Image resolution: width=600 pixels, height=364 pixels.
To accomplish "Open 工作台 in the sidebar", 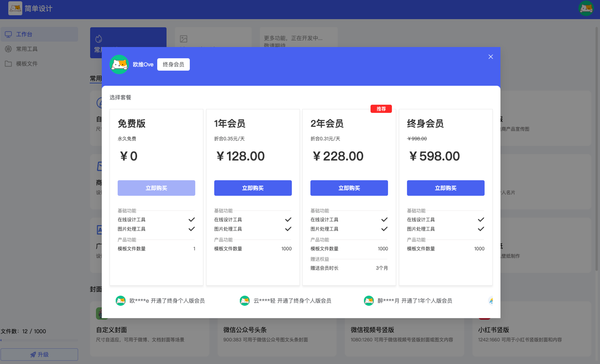I will coord(24,34).
